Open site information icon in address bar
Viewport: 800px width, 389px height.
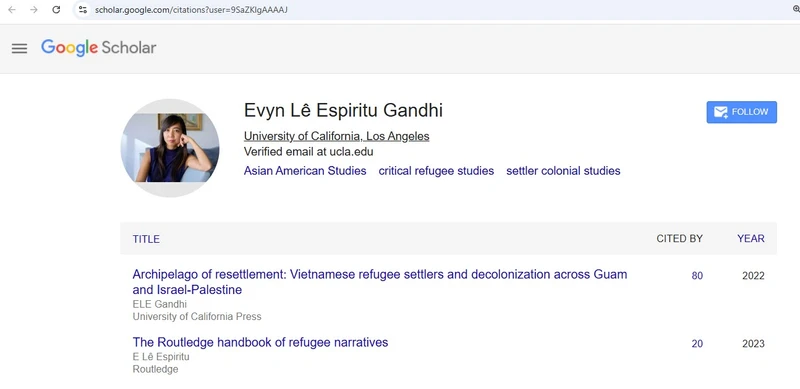coord(83,10)
